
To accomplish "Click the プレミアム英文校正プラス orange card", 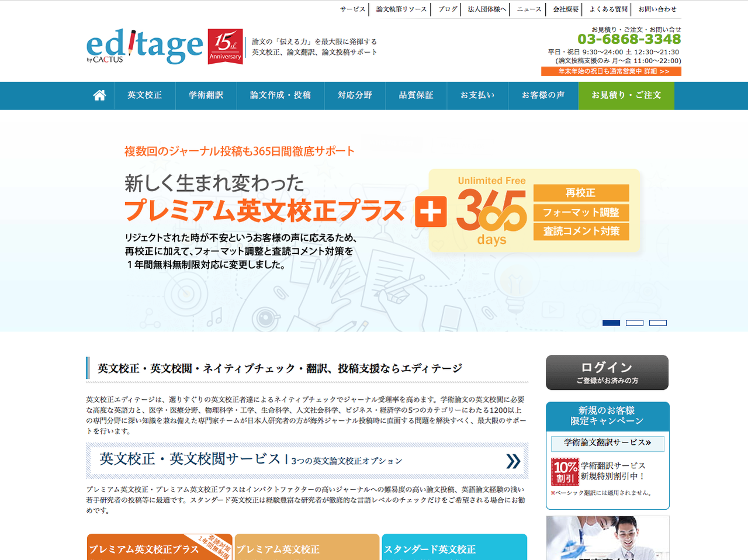I will coord(160,547).
